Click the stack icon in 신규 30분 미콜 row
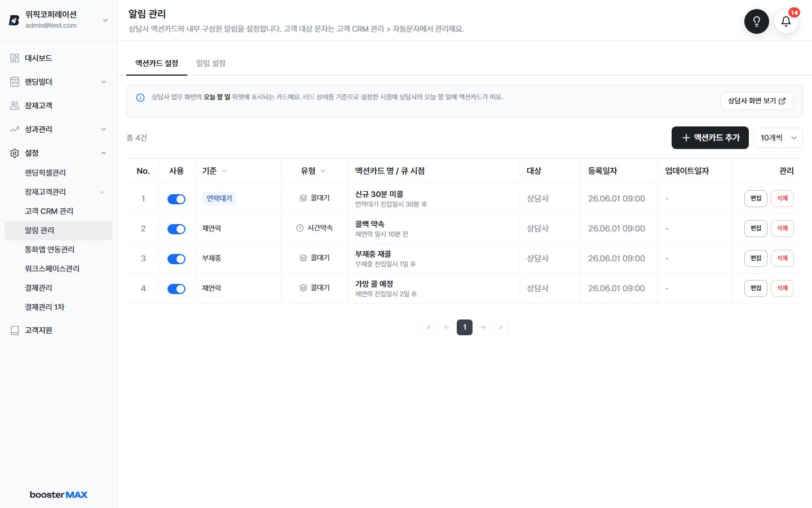Screen dimensions: 812x508 pos(303,198)
